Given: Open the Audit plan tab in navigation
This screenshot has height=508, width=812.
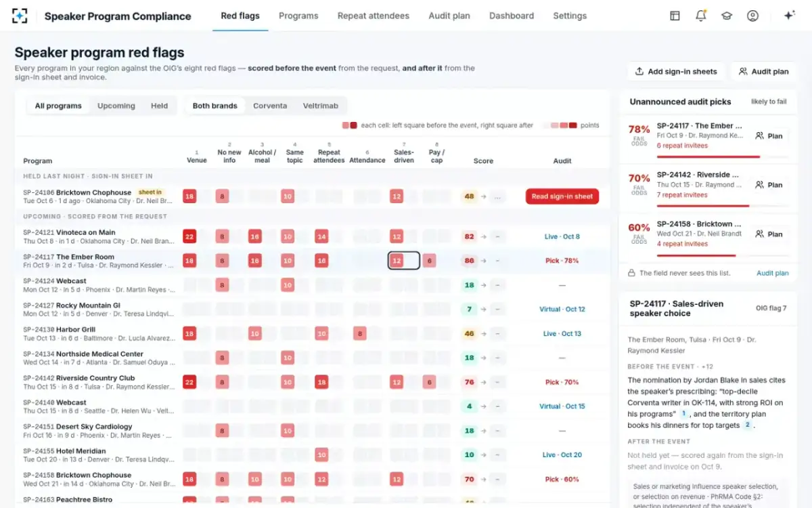Looking at the screenshot, I should pos(449,16).
